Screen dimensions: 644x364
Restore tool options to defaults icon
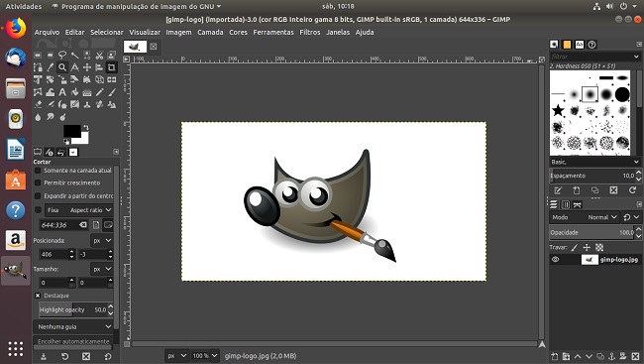[108, 356]
